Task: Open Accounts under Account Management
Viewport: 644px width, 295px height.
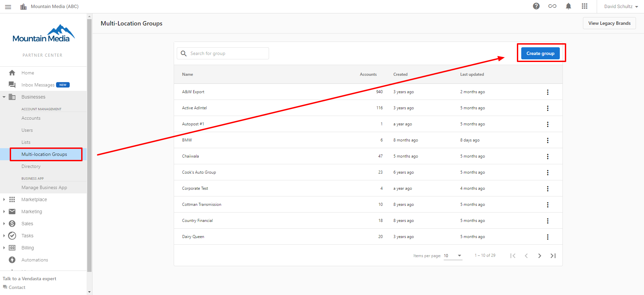Action: pyautogui.click(x=31, y=118)
